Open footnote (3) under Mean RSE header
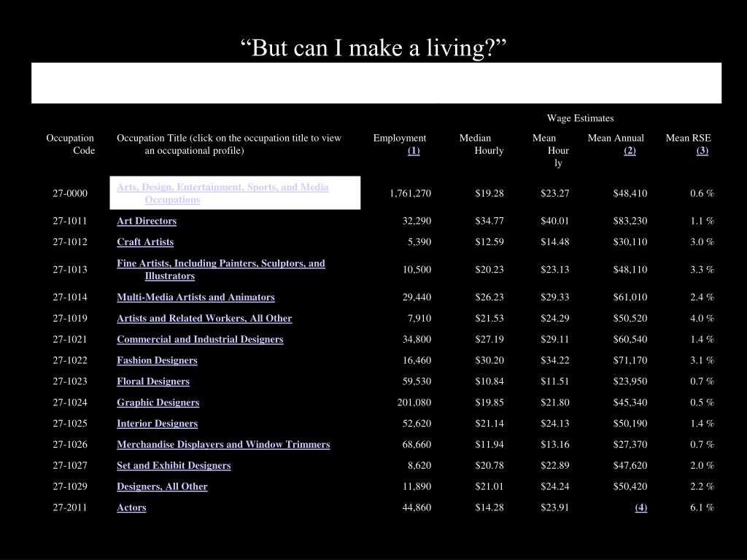Screen dimensions: 747x560 coord(703,150)
